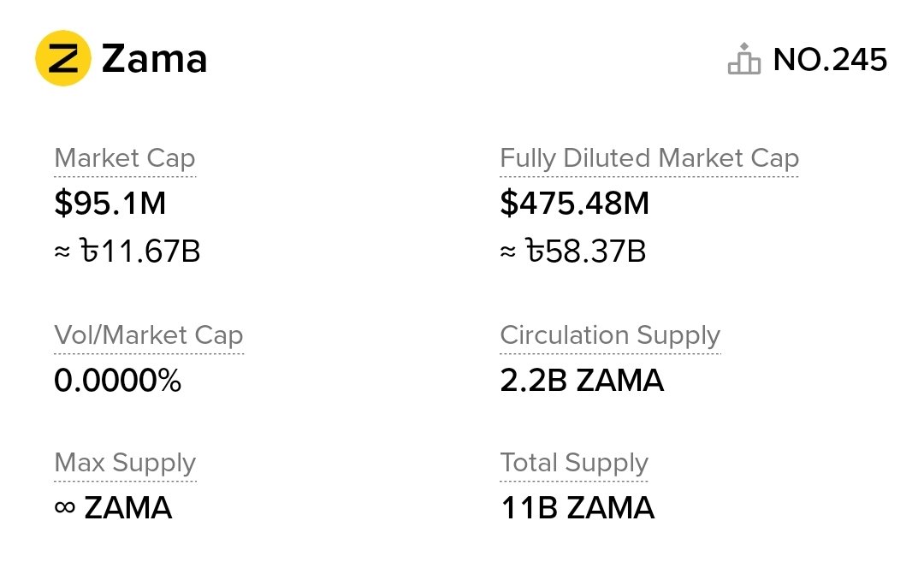
Task: Click the infinity symbol under Max Supply
Action: tap(64, 507)
